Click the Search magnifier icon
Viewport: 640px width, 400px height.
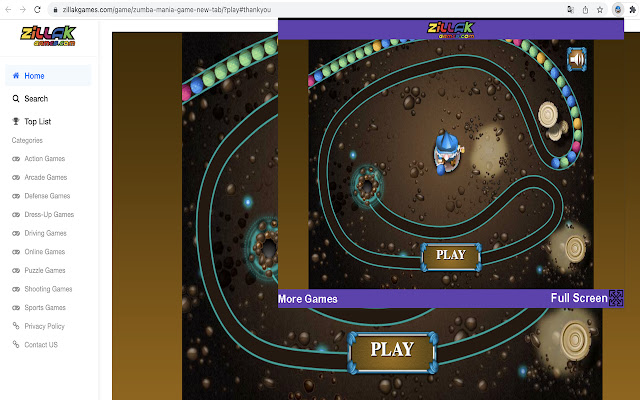pyautogui.click(x=16, y=98)
